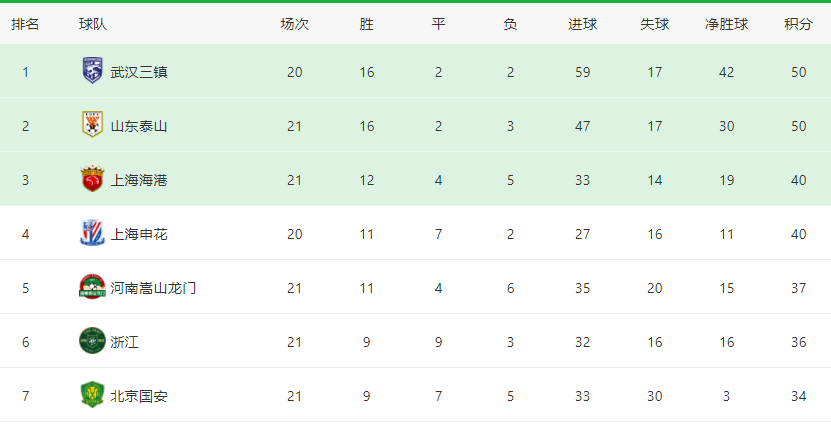Select the 上海海港 team name
The image size is (831, 424).
tap(139, 180)
